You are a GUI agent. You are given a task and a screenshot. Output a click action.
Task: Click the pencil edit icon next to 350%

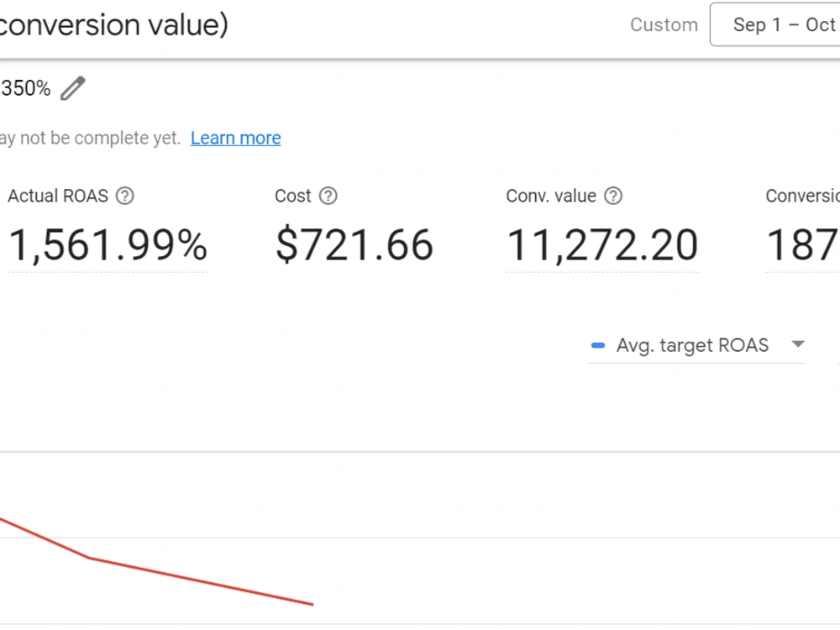(x=73, y=88)
